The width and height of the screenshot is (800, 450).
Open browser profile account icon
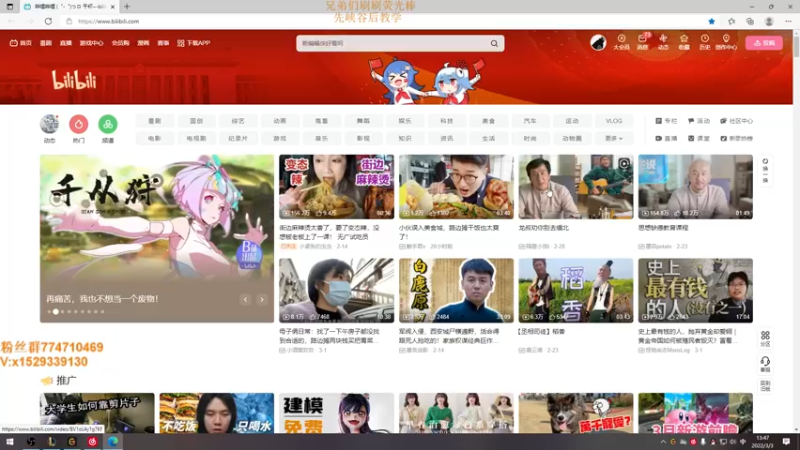point(769,21)
